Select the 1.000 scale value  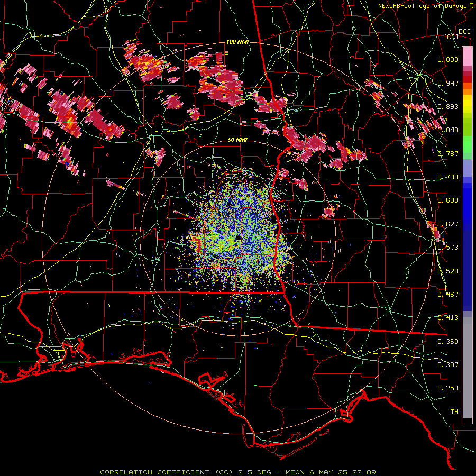coord(448,59)
